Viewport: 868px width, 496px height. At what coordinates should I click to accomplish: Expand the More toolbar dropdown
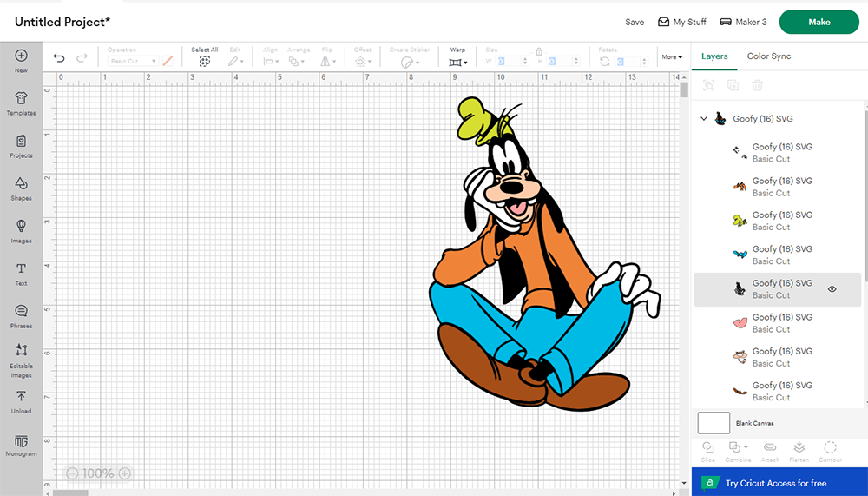point(672,57)
